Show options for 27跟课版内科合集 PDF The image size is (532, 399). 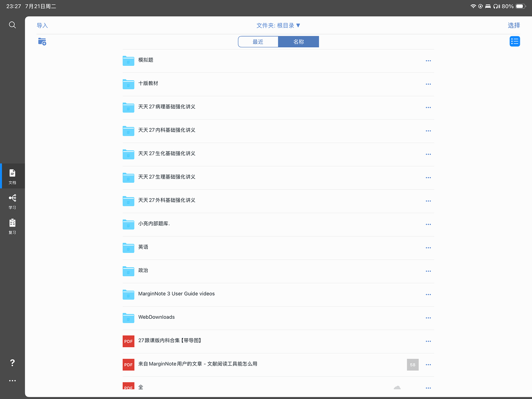point(428,341)
